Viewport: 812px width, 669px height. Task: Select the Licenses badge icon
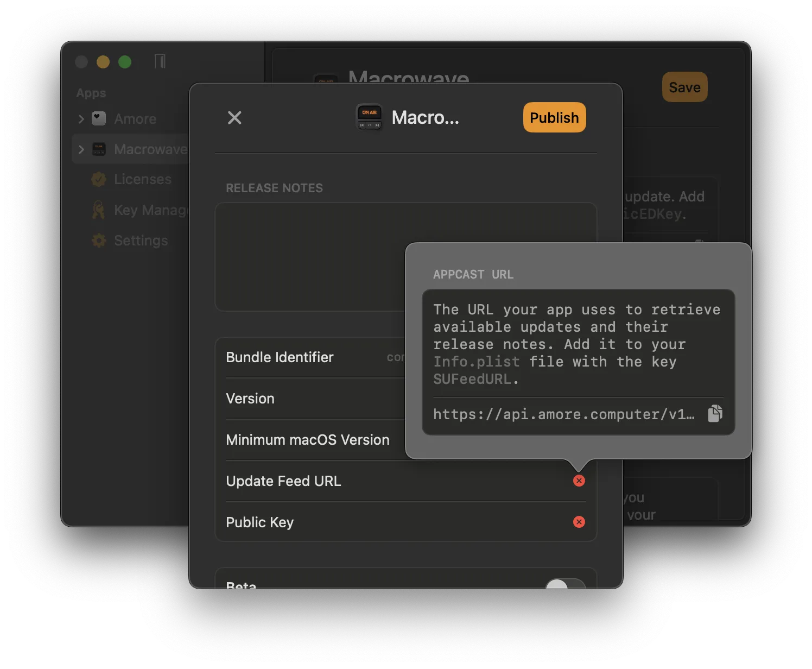tap(98, 179)
